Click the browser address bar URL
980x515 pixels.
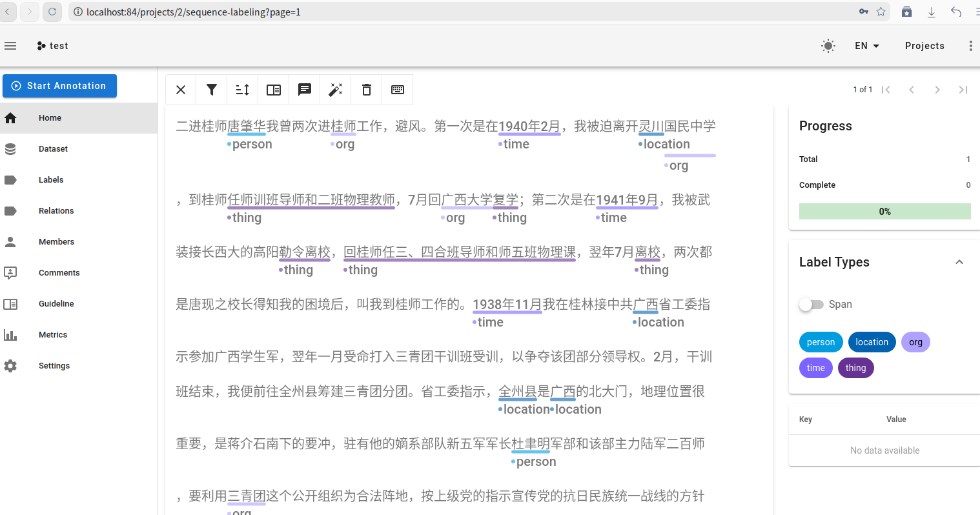[x=194, y=12]
